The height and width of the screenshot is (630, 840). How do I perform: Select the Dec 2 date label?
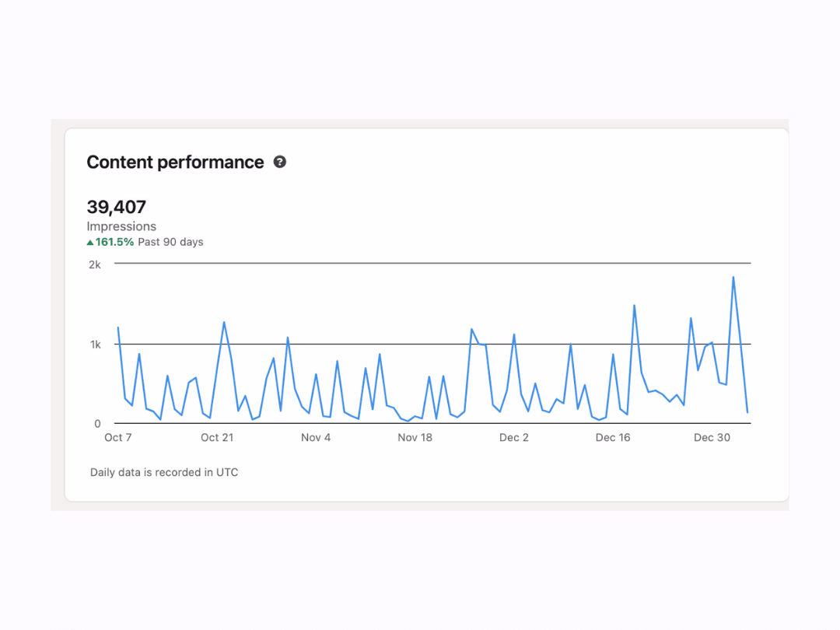pos(513,438)
